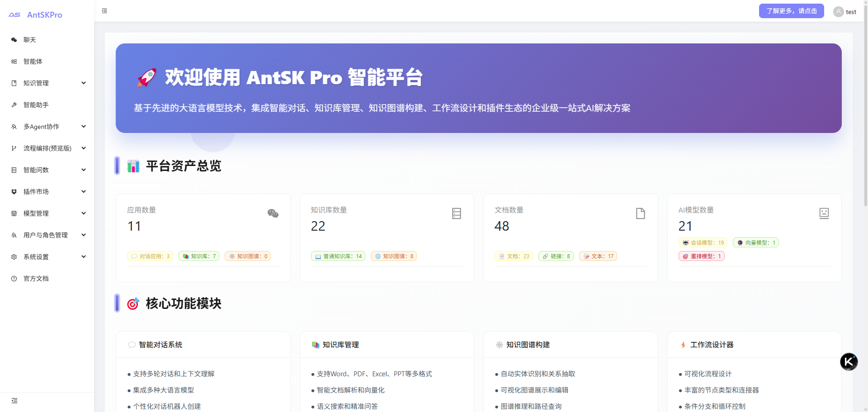Viewport: 868px width, 412px height.
Task: Toggle sidebar with top hamburger icon
Action: tap(104, 11)
